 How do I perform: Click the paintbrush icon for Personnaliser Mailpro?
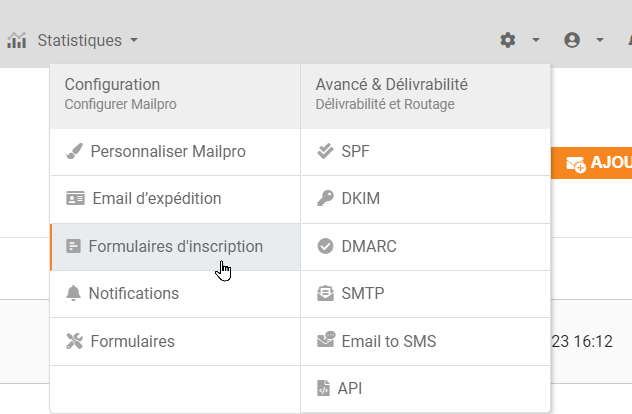click(x=74, y=152)
